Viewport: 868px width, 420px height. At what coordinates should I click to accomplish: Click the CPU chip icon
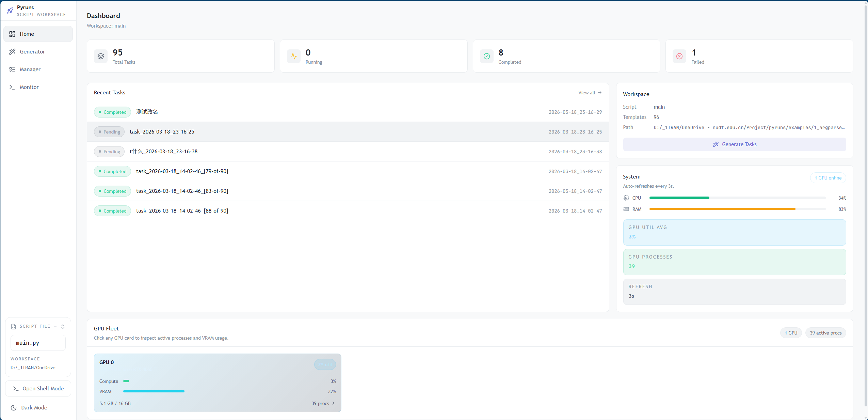pyautogui.click(x=626, y=198)
